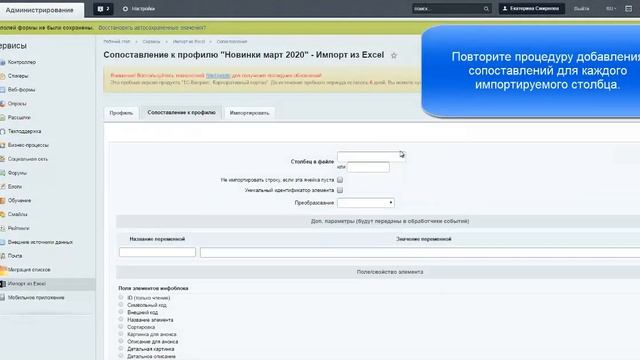Viewport: 640px width, 360px height.
Task: Toggle 'Не импортировать строку, если эта ячейка пуста' checkbox
Action: tap(340, 180)
